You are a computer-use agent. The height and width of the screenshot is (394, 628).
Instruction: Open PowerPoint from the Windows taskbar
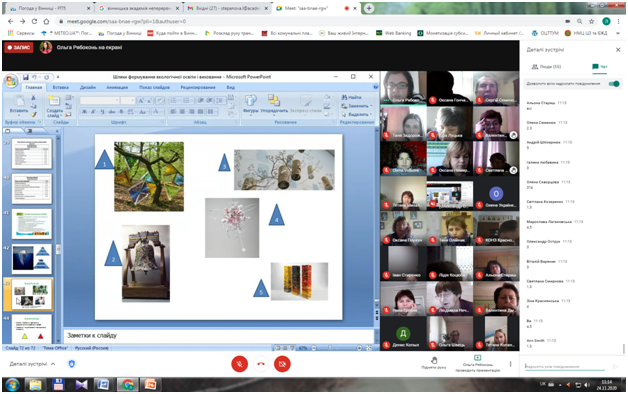tap(150, 385)
